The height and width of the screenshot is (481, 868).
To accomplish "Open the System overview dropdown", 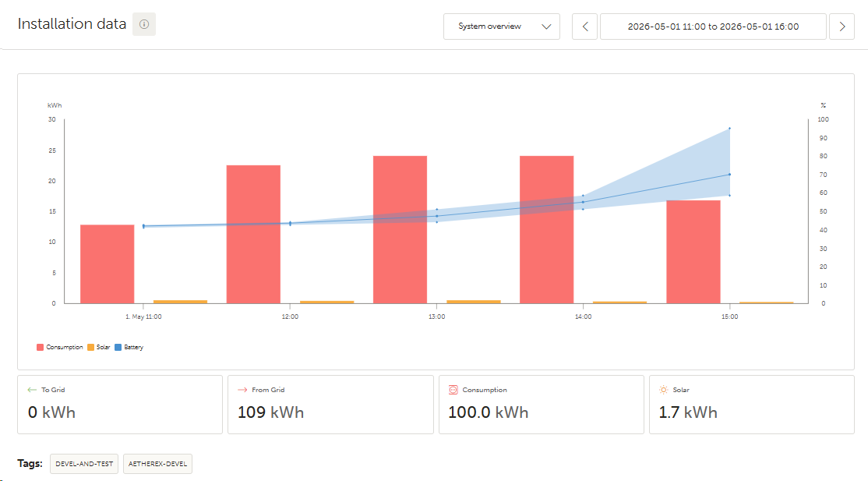I will (x=502, y=27).
